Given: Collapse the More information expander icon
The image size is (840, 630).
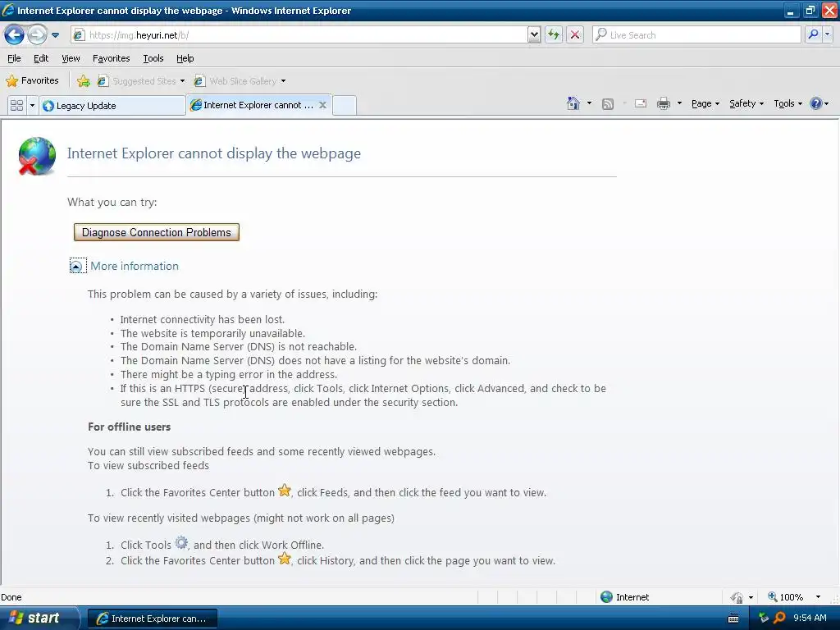Looking at the screenshot, I should pos(76,267).
